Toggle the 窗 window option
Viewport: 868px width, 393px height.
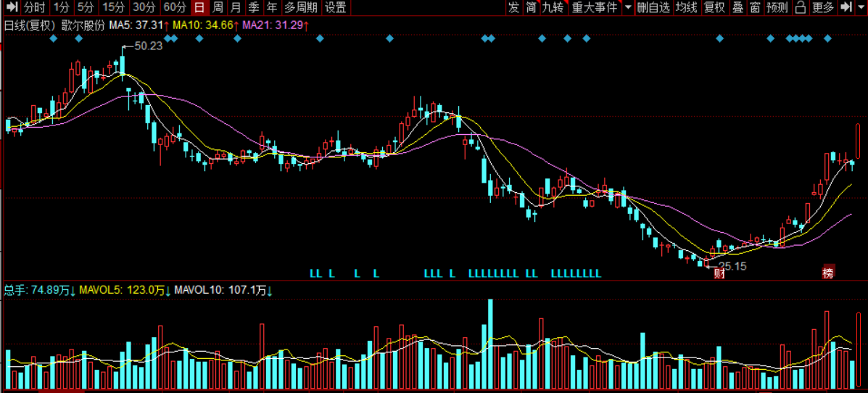[x=755, y=7]
